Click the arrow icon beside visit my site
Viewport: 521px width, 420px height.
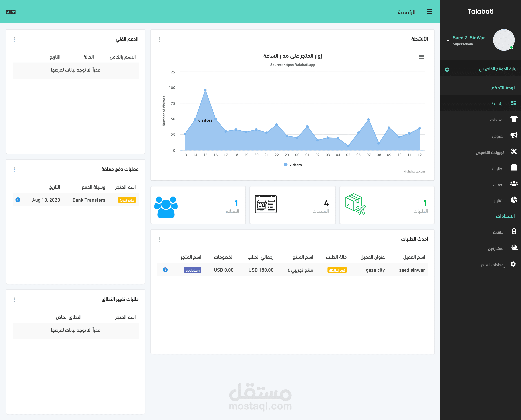point(447,70)
